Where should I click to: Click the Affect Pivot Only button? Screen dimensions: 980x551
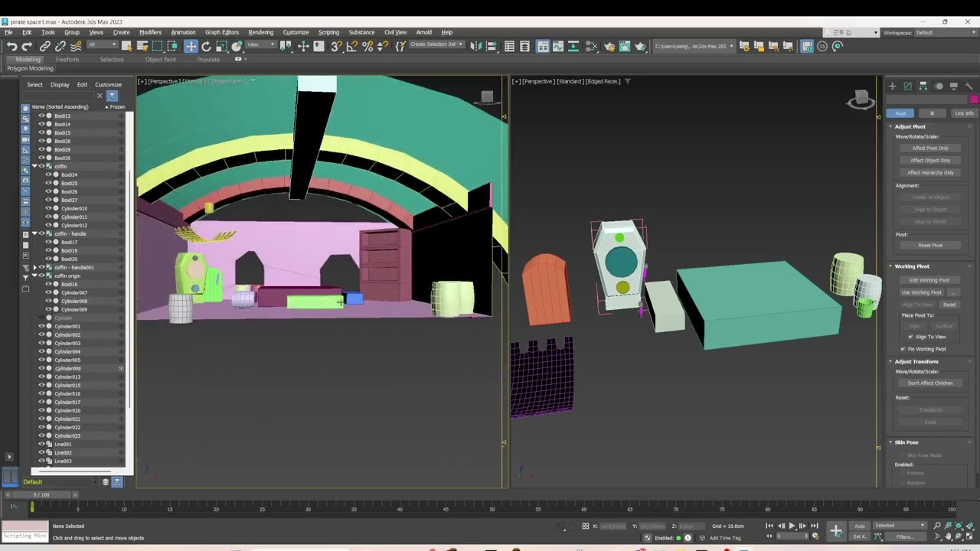930,148
